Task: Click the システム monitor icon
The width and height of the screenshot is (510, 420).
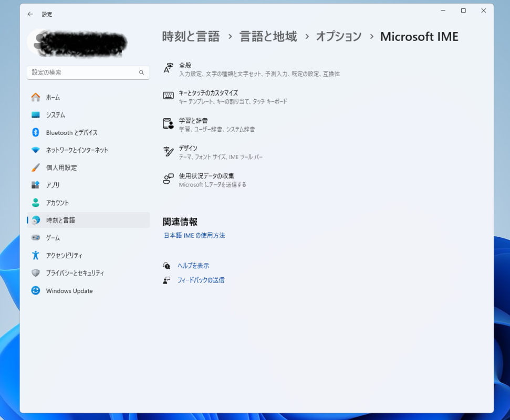Action: click(x=35, y=115)
